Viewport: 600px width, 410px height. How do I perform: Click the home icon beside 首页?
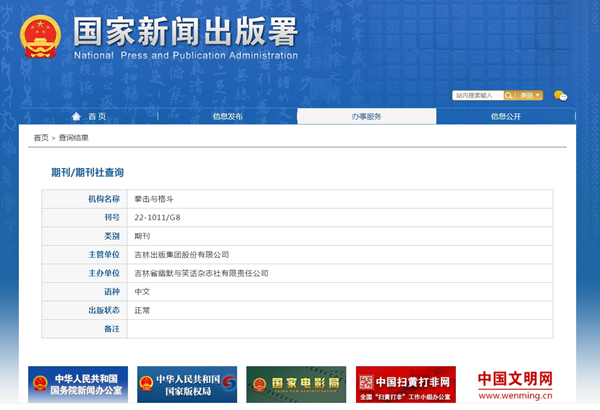[76, 116]
